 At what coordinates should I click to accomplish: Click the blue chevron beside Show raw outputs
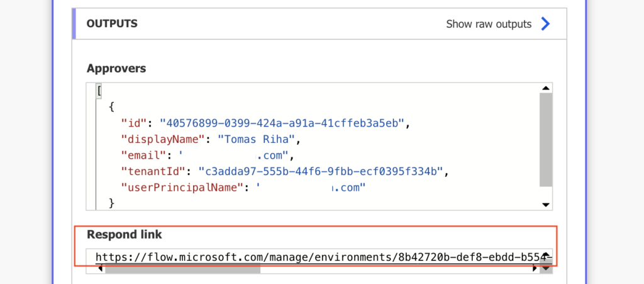[545, 24]
